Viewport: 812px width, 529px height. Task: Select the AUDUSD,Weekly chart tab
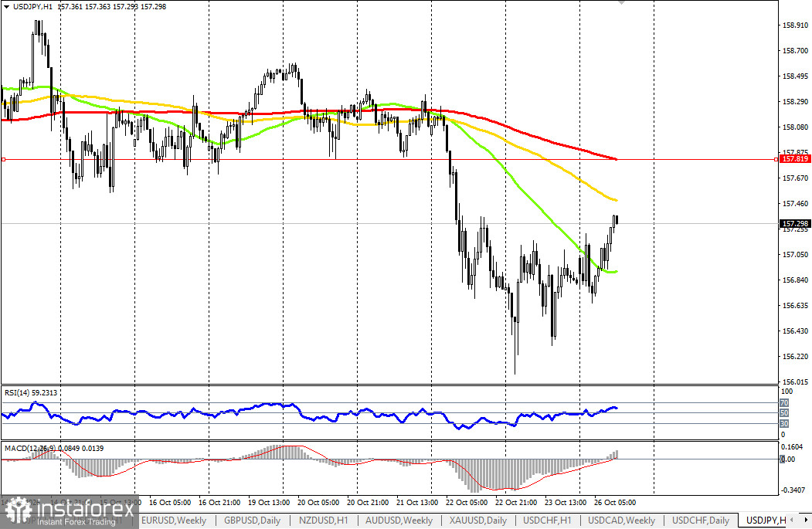point(399,521)
